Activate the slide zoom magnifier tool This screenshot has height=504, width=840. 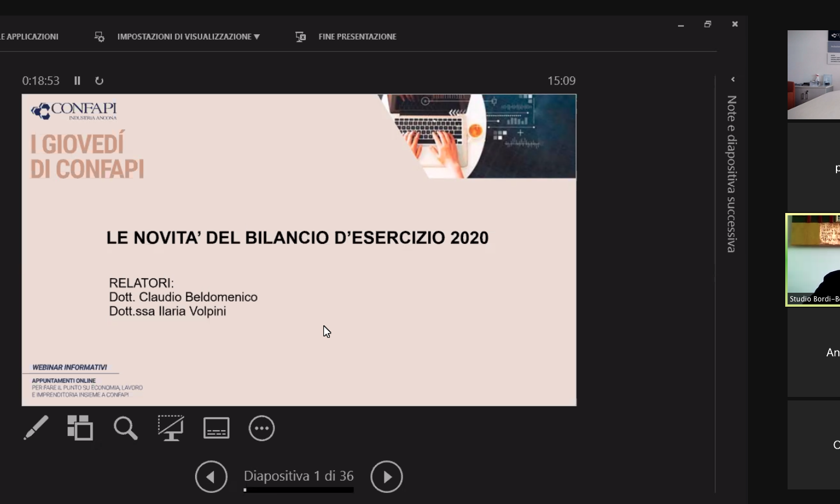pos(125,428)
